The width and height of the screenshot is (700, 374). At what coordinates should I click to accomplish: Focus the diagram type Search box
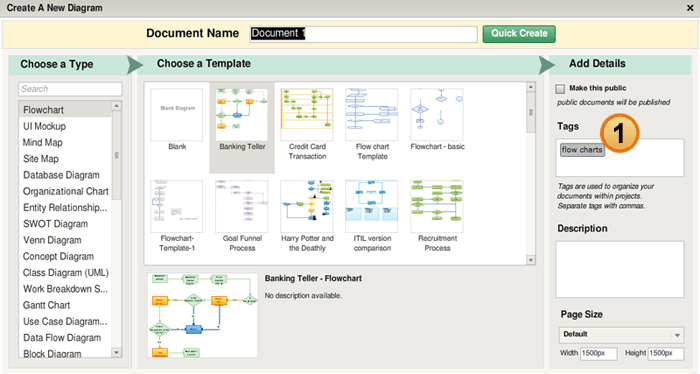pos(70,89)
